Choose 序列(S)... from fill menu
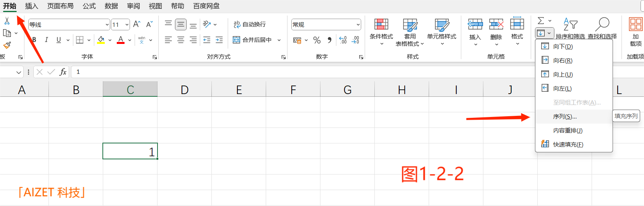Image resolution: width=644 pixels, height=206 pixels. (574, 117)
